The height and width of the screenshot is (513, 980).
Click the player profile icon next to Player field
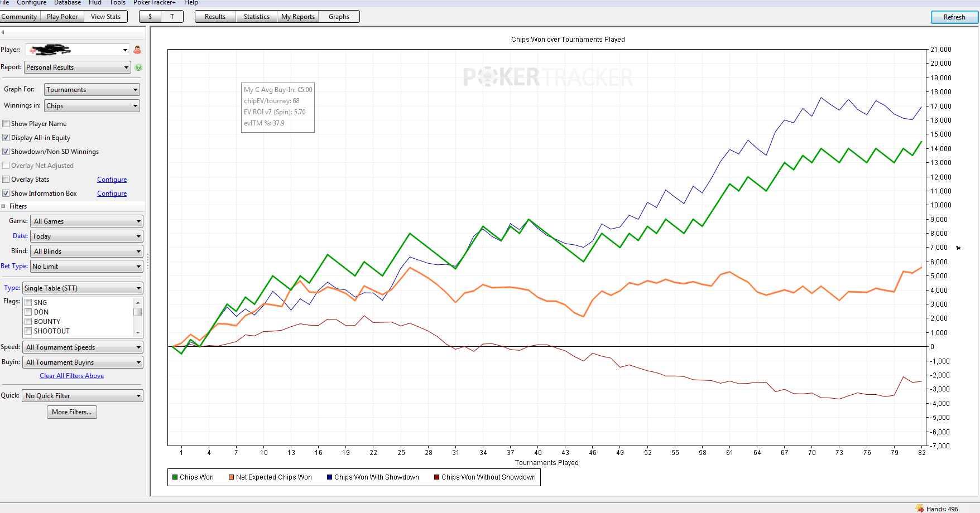pos(137,50)
